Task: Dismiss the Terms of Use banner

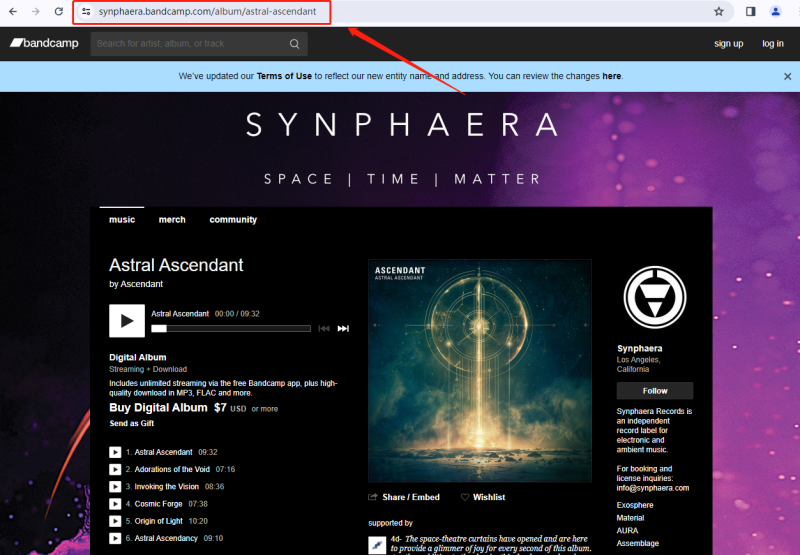Action: point(787,77)
